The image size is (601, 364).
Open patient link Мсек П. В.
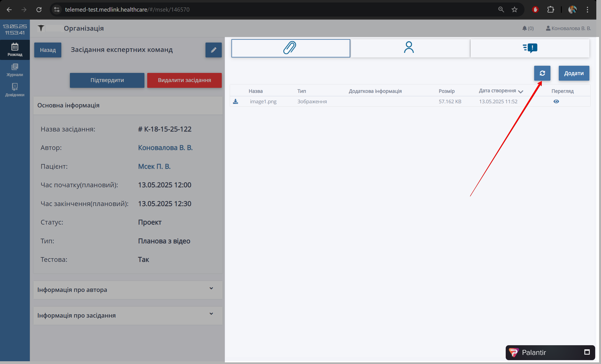pos(154,167)
